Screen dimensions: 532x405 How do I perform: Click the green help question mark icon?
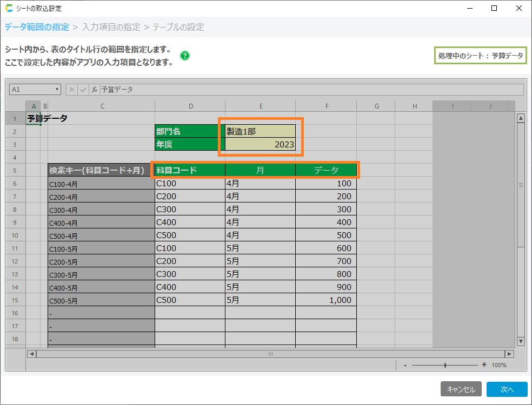click(x=185, y=56)
